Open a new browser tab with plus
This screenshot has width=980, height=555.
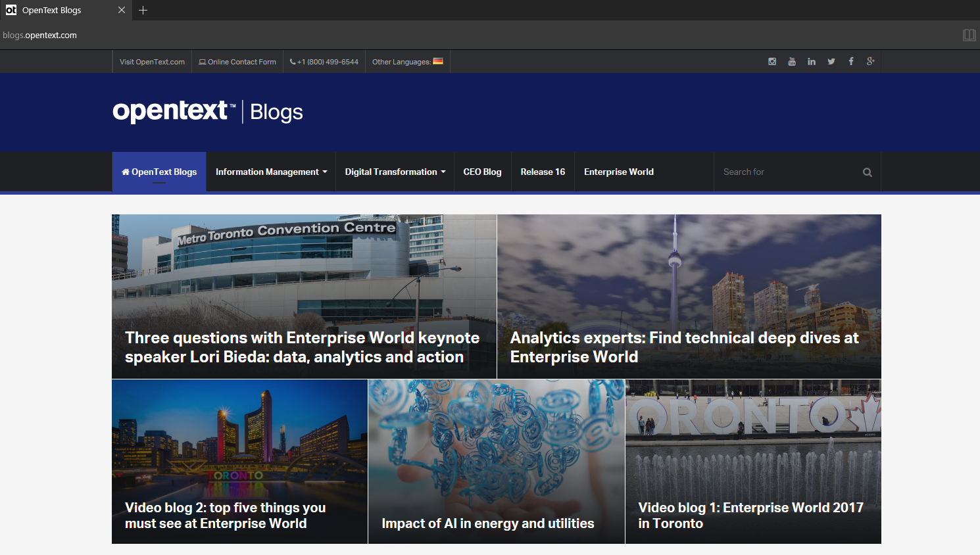click(143, 10)
